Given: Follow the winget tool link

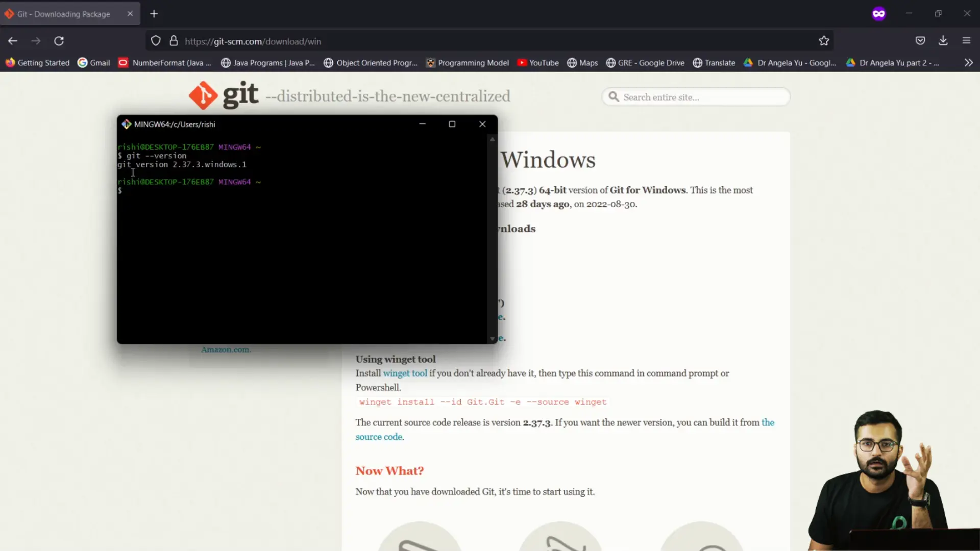Looking at the screenshot, I should (405, 373).
